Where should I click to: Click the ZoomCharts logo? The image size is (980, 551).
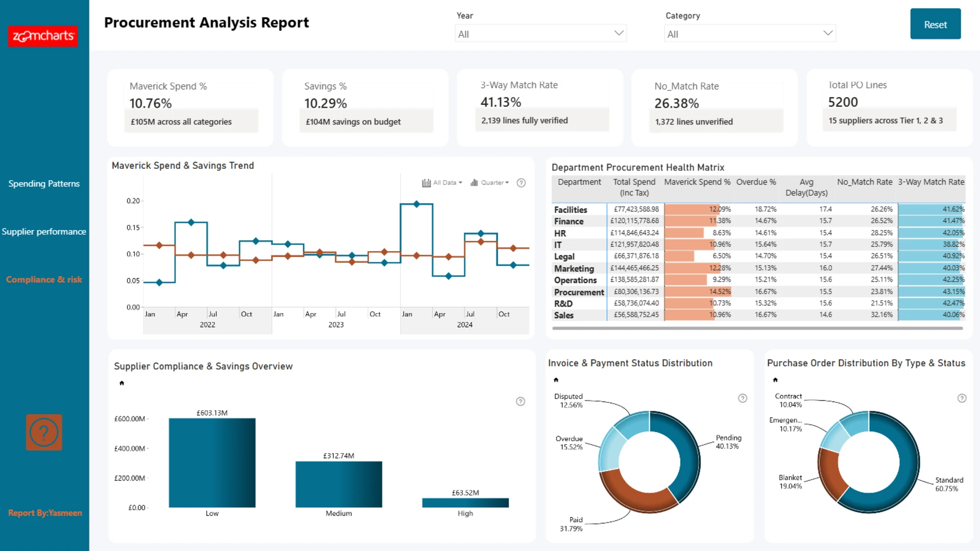[x=43, y=36]
